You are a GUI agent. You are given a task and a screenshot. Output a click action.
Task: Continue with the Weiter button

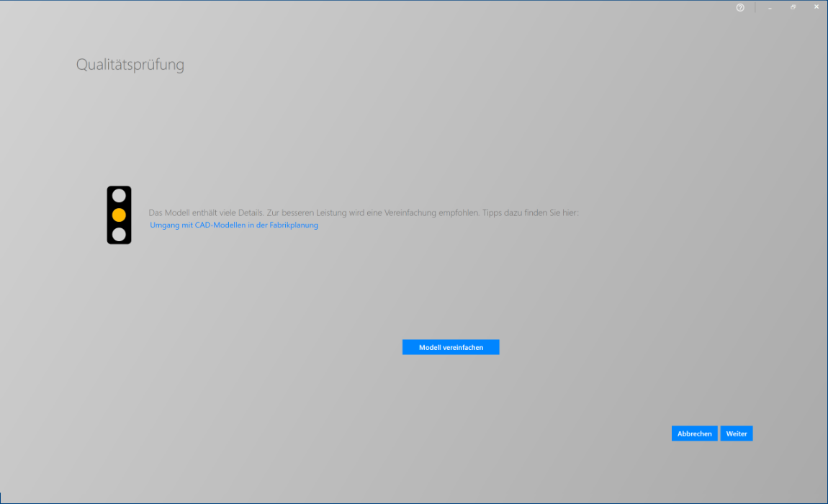[736, 433]
